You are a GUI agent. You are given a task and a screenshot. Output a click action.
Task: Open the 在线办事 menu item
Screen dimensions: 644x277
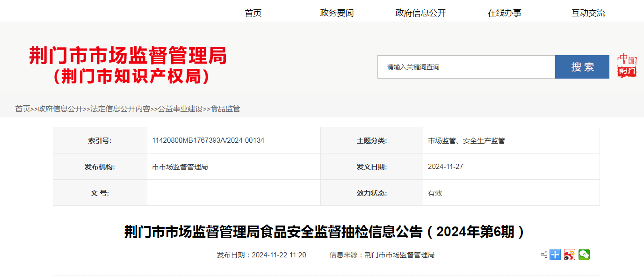pyautogui.click(x=504, y=13)
